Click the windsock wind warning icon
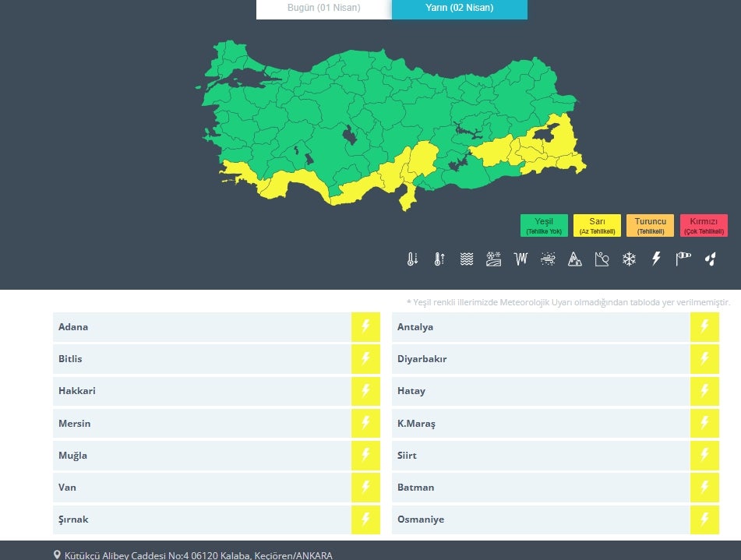Image resolution: width=741 pixels, height=560 pixels. coord(683,259)
